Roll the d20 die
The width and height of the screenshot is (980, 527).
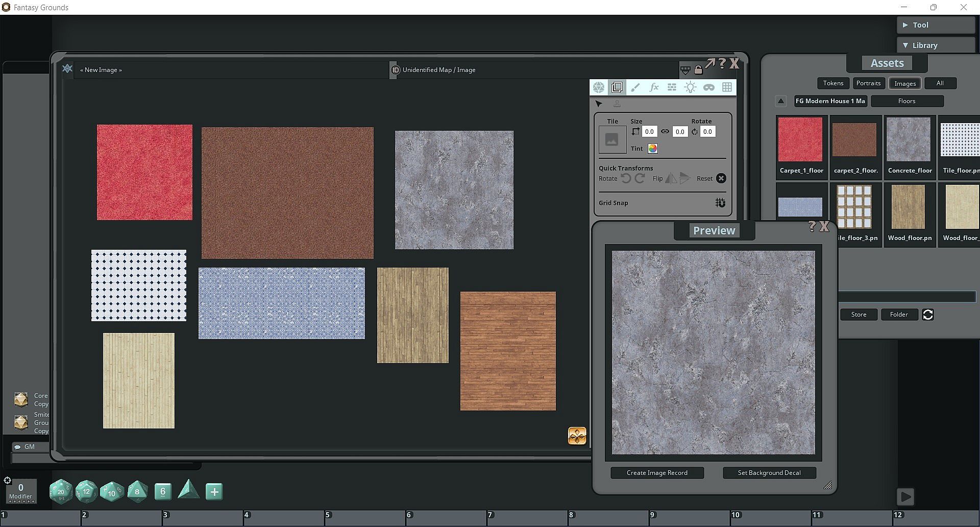tap(61, 492)
